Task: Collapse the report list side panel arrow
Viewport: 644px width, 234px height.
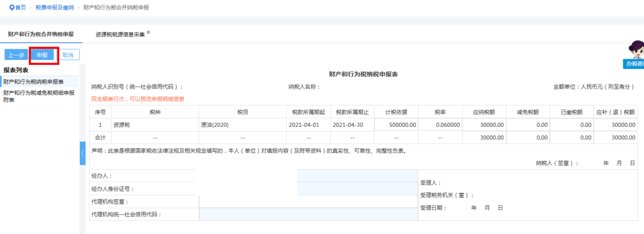Action: coord(82,153)
